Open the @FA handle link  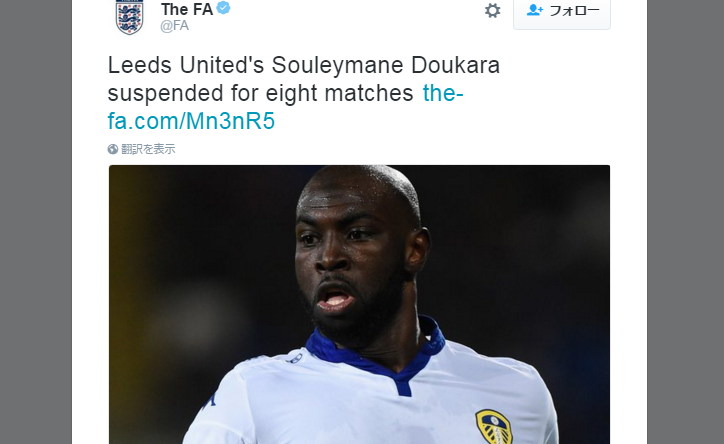[x=174, y=25]
